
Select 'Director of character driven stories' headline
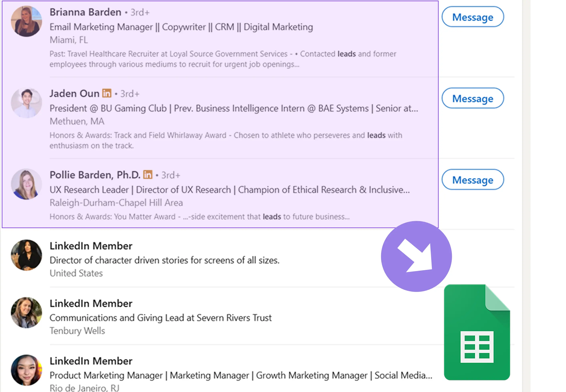tap(164, 260)
